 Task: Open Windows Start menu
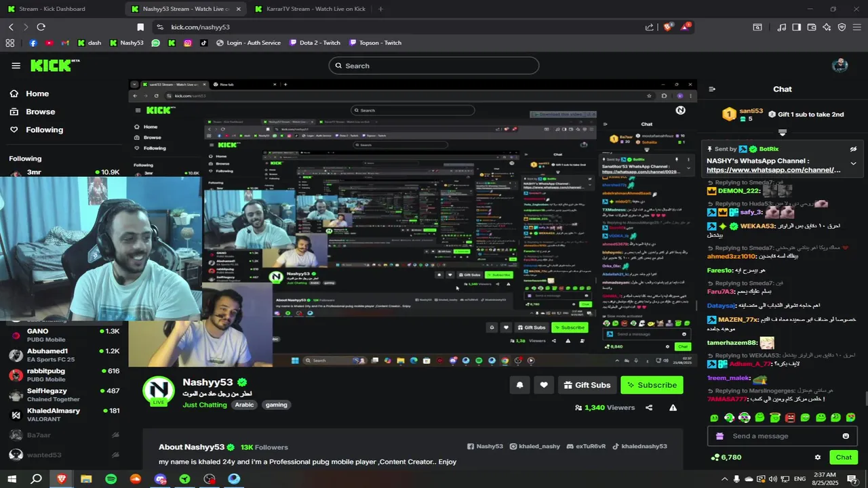tap(12, 479)
